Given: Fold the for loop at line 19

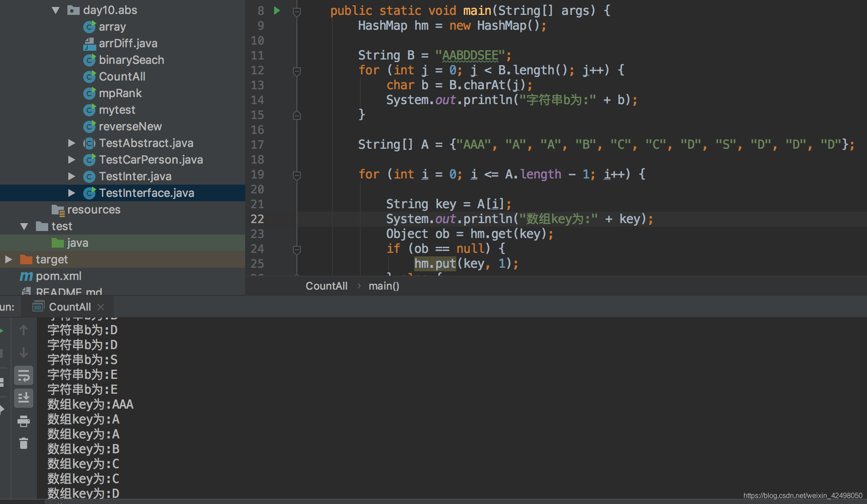Looking at the screenshot, I should (x=296, y=175).
